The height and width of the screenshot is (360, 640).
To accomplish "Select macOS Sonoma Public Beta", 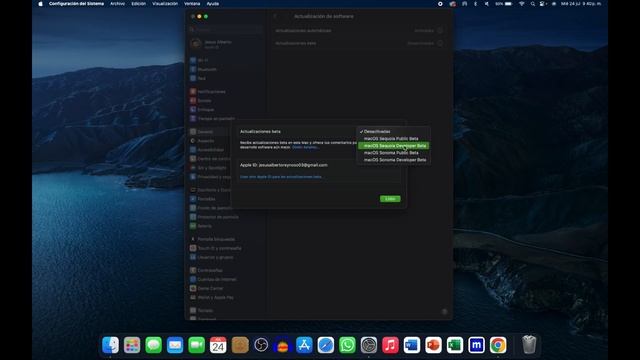I will click(x=393, y=153).
